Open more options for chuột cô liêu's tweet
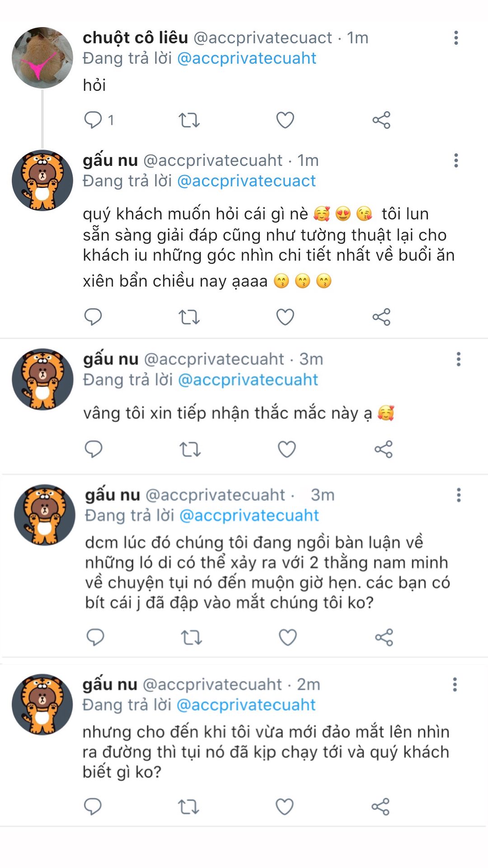Image resolution: width=488 pixels, height=868 pixels. click(x=456, y=38)
